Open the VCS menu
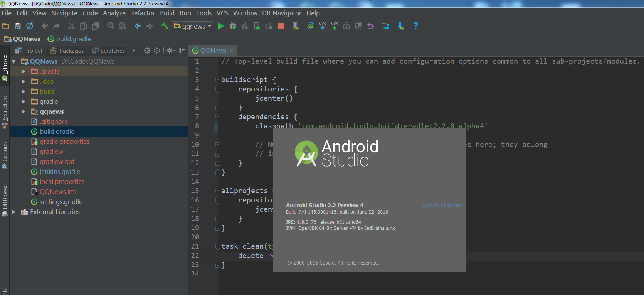The image size is (644, 295). (222, 13)
